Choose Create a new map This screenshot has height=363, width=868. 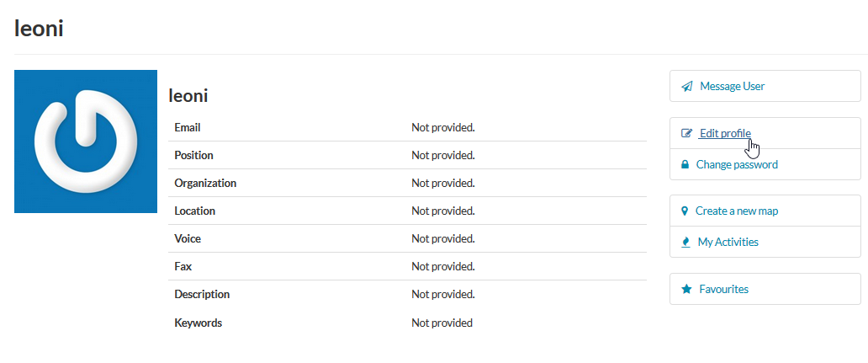(737, 211)
